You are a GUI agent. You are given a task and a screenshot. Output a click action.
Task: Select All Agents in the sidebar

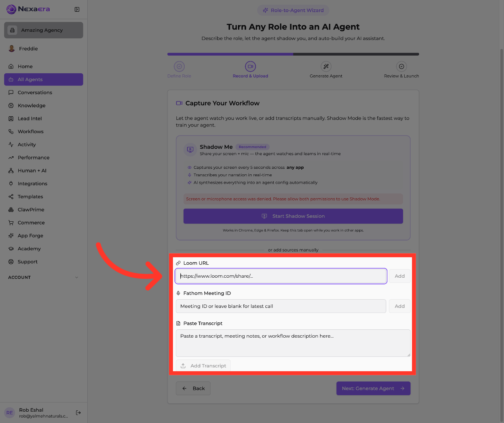pos(43,80)
